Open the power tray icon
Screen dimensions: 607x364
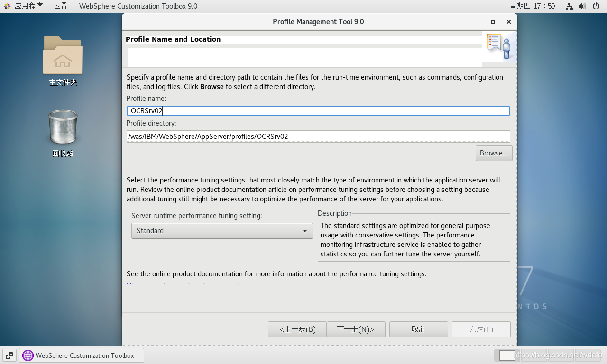click(596, 6)
